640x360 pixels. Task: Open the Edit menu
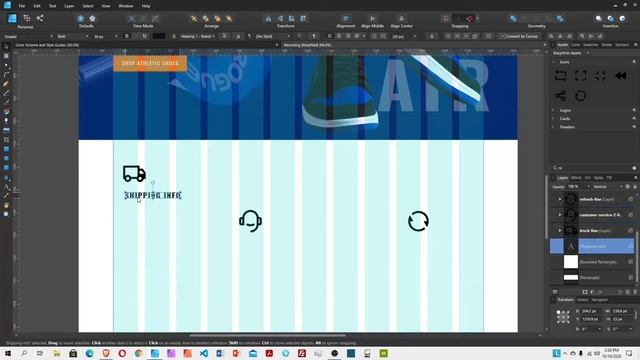point(37,6)
